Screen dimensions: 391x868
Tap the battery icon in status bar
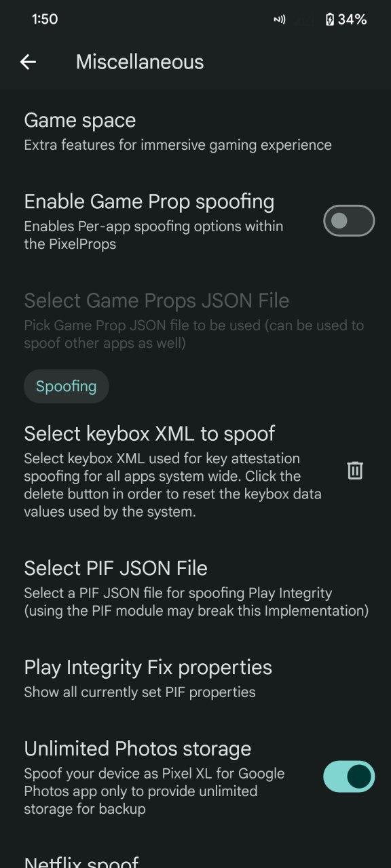pyautogui.click(x=330, y=20)
